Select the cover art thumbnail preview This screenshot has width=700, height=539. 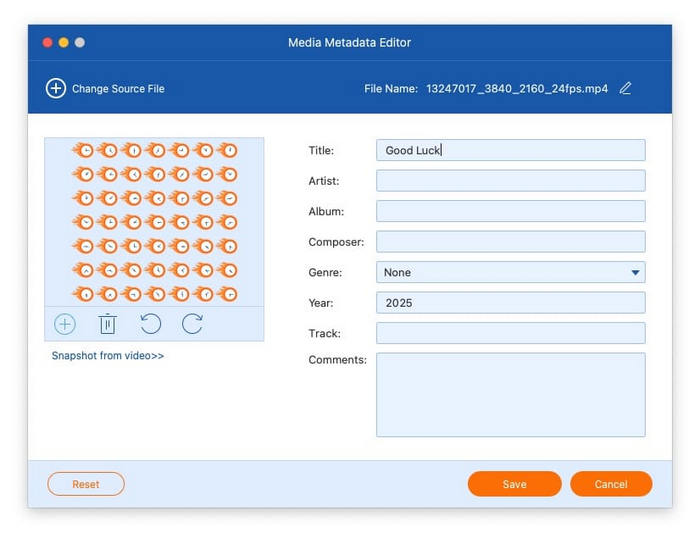154,222
